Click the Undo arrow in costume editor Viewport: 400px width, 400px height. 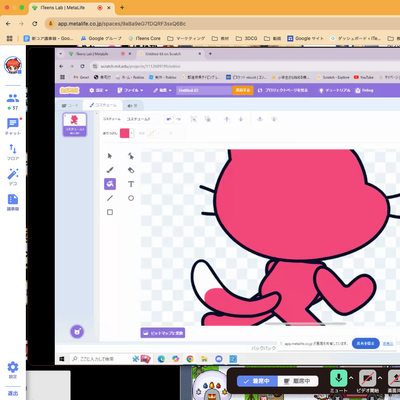[x=169, y=119]
